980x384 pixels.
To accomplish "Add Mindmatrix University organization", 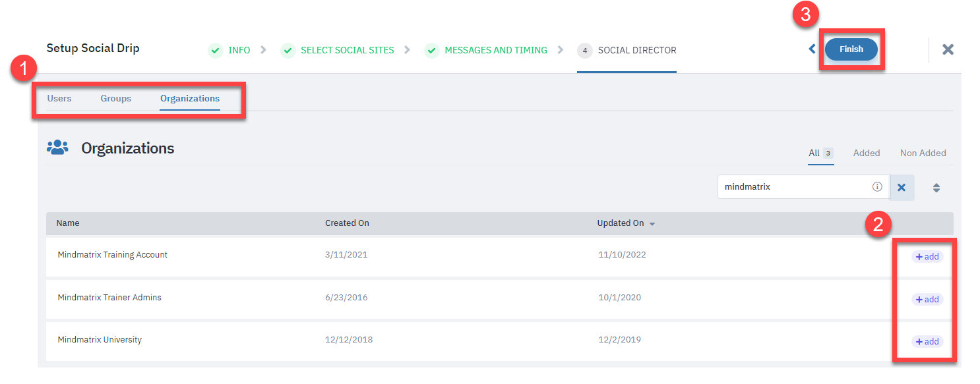I will pyautogui.click(x=927, y=342).
